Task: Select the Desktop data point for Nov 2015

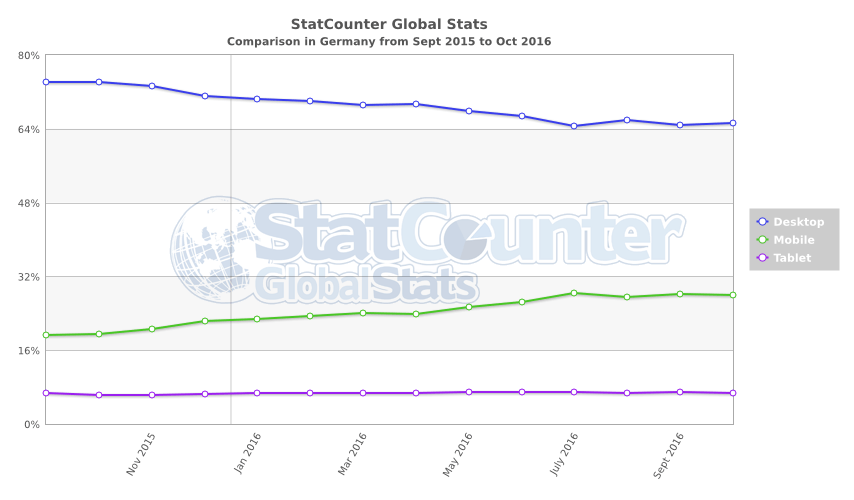Action: point(151,86)
